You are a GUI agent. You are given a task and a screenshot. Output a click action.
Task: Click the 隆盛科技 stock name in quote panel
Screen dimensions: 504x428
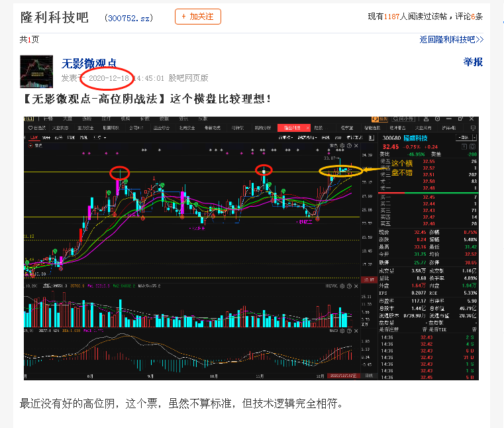tap(415, 138)
